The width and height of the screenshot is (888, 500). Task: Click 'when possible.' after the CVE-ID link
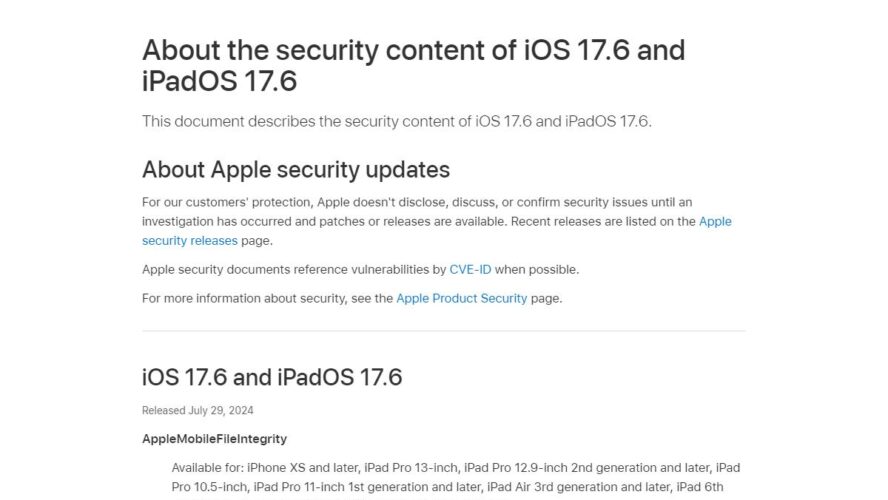[537, 270]
